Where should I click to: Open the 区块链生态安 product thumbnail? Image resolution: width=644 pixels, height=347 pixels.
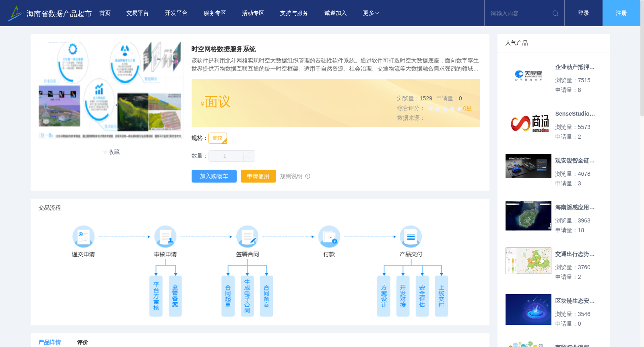pyautogui.click(x=528, y=310)
